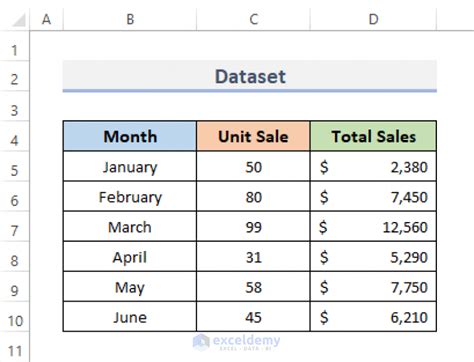Screen dimensions: 474x362
Task: Select column B header
Action: pos(130,19)
